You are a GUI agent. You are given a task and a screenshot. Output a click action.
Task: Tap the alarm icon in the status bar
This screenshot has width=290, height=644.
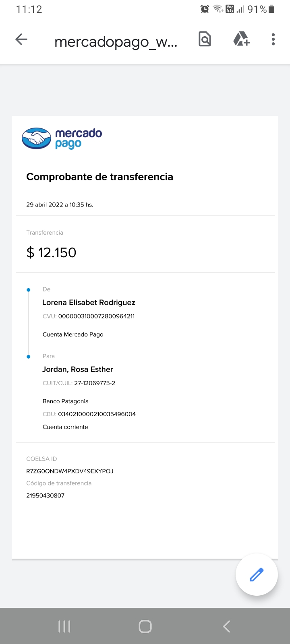point(205,9)
